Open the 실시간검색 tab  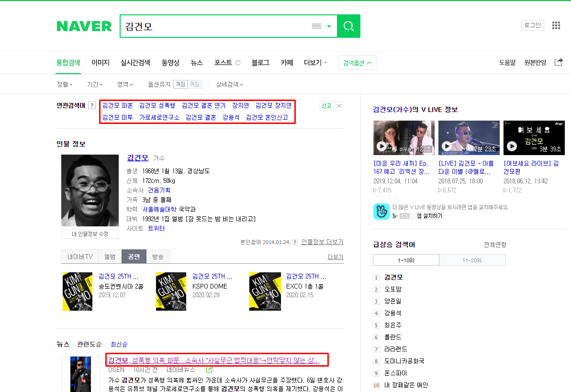(x=135, y=63)
